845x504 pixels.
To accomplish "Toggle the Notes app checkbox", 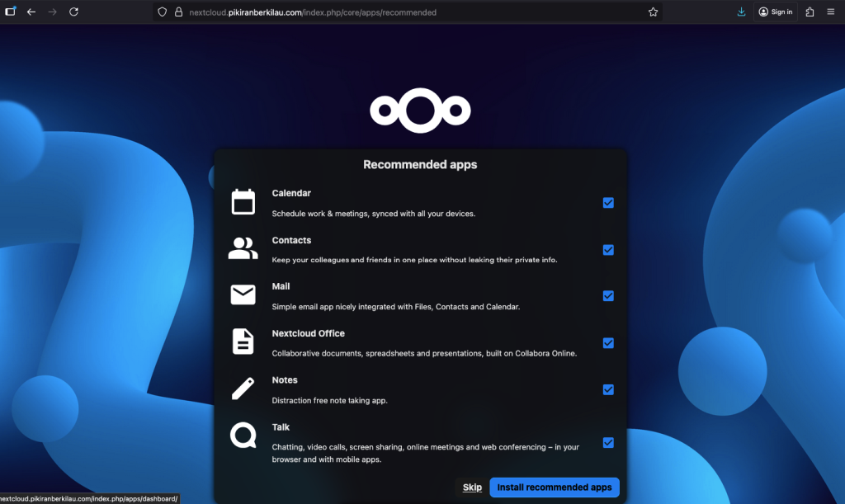I will (x=608, y=390).
